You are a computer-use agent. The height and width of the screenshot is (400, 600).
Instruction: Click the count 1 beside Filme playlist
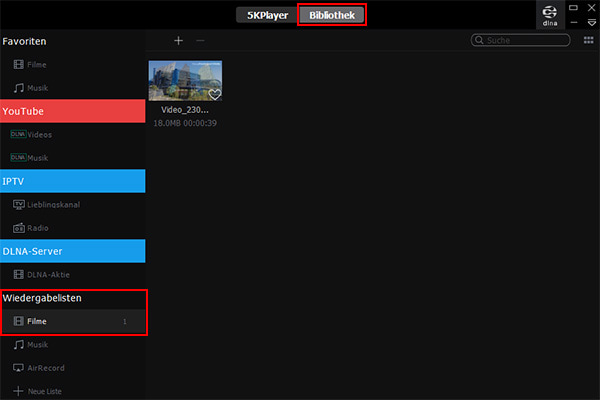coord(125,322)
